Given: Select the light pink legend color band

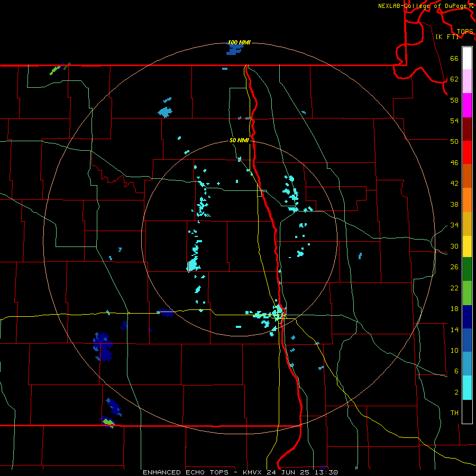Looking at the screenshot, I should point(467,81).
